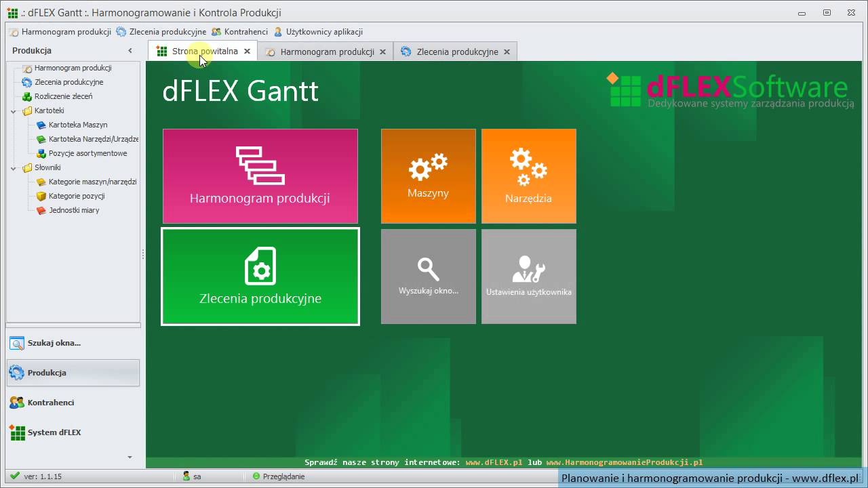Click Jednostki miary red icon

pyautogui.click(x=41, y=210)
